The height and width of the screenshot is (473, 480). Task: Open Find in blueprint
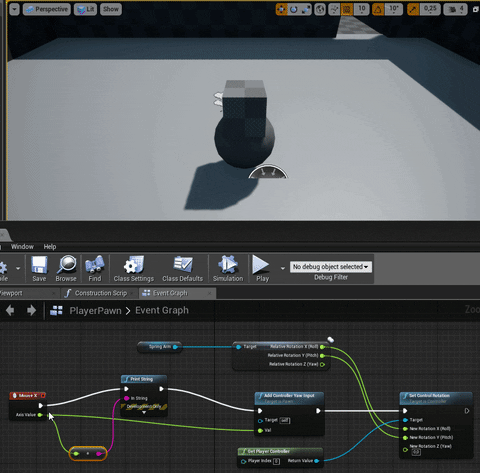pos(95,269)
